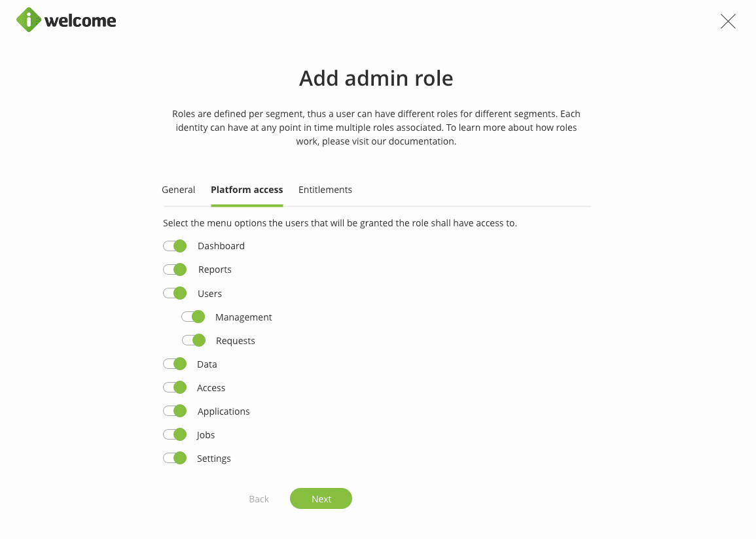
Task: Turn off the Reports toggle
Action: 175,269
